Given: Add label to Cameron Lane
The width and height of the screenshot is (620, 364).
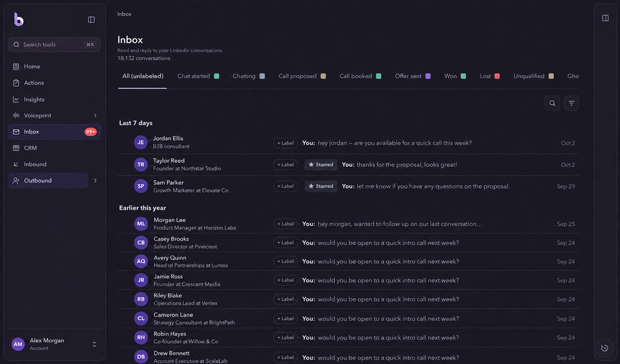Looking at the screenshot, I should point(285,319).
